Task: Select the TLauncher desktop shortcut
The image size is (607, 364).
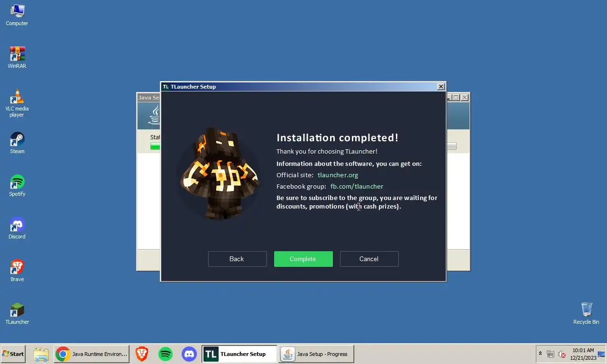Action: (17, 313)
